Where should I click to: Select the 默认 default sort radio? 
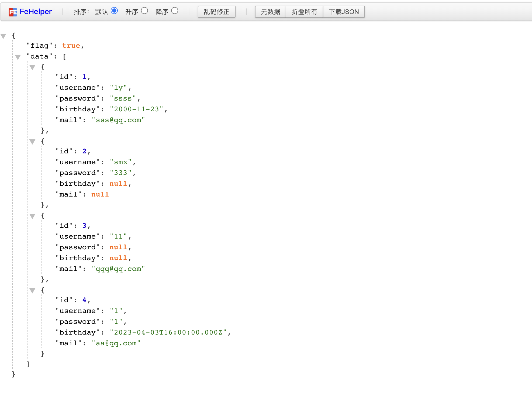[x=114, y=11]
